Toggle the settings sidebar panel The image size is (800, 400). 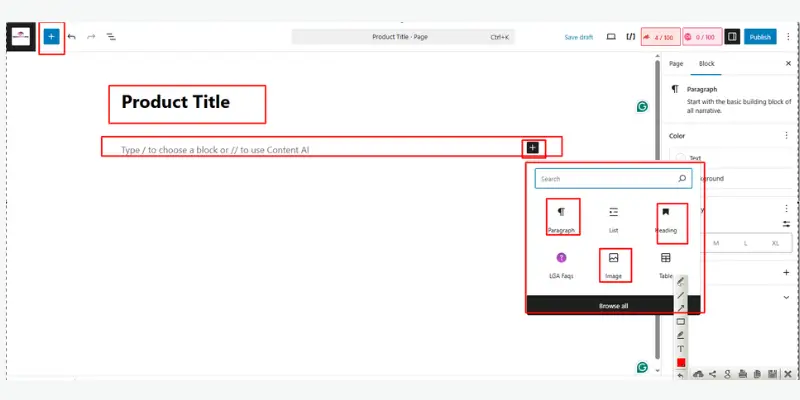point(732,37)
